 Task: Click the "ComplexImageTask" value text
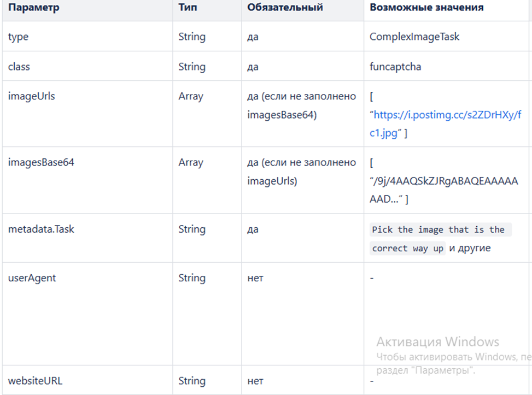(414, 37)
